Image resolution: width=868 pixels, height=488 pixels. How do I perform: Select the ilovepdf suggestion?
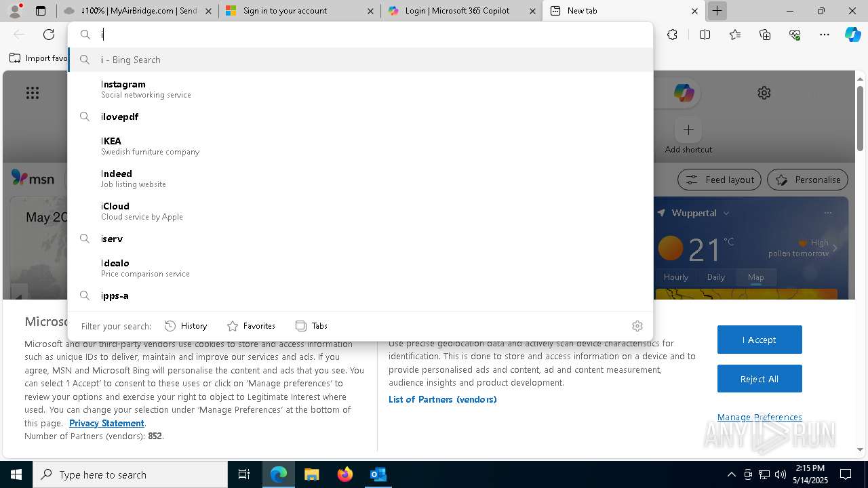tap(360, 117)
